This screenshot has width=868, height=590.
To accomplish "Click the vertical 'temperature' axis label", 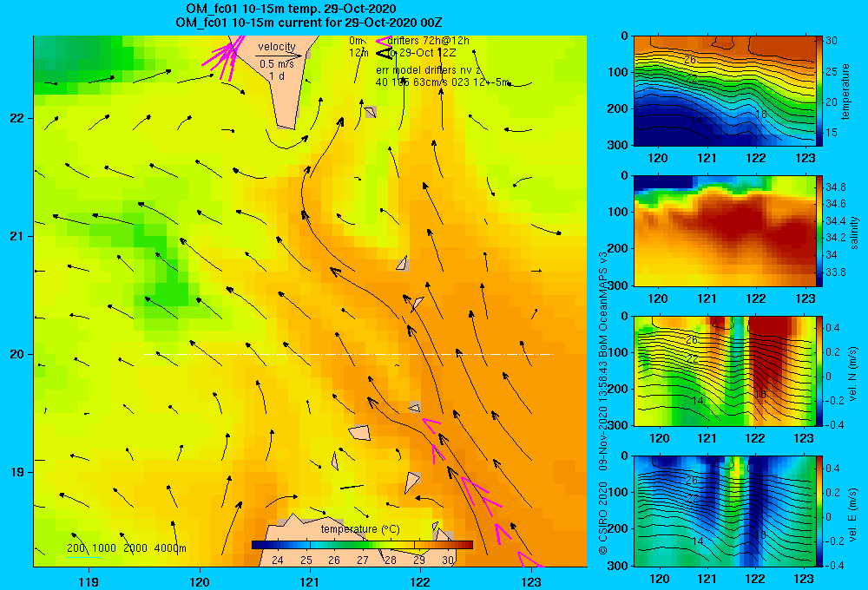I will [845, 91].
